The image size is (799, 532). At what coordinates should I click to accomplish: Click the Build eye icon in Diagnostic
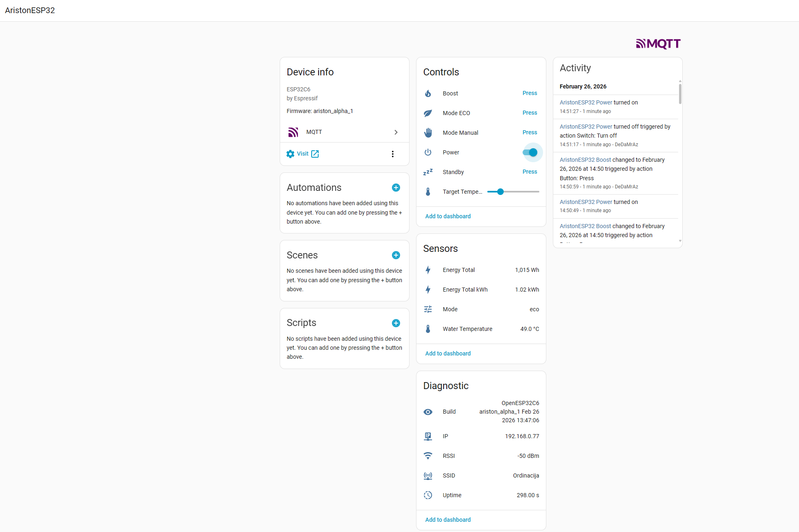point(428,412)
